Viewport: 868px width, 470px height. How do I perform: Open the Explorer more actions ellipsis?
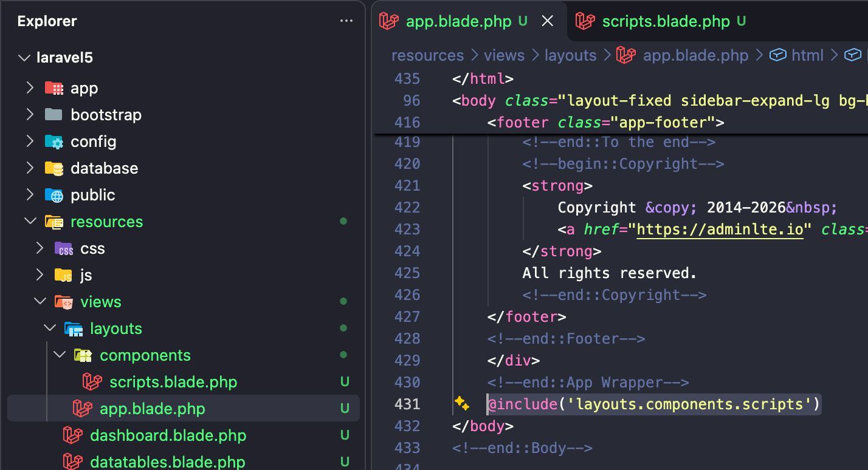pyautogui.click(x=346, y=21)
